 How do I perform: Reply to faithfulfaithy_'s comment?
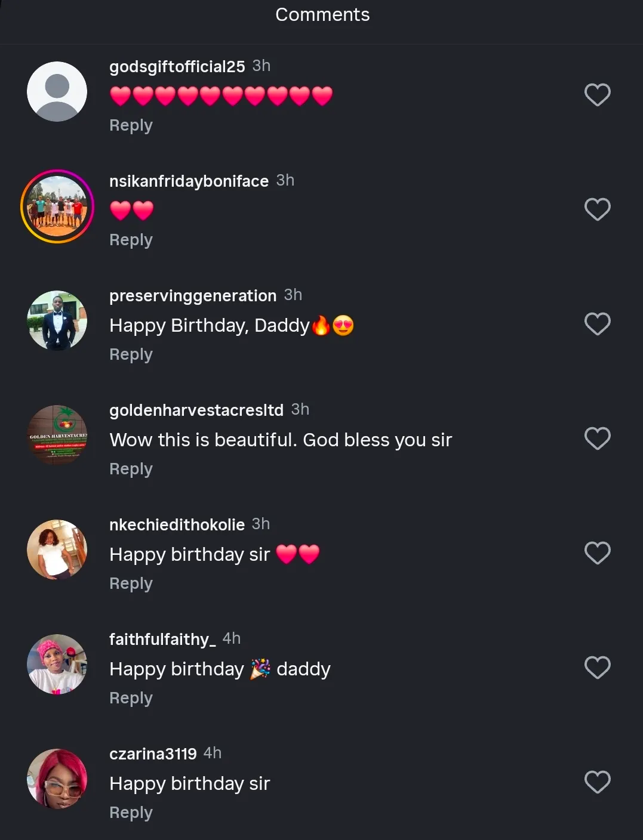click(x=131, y=698)
